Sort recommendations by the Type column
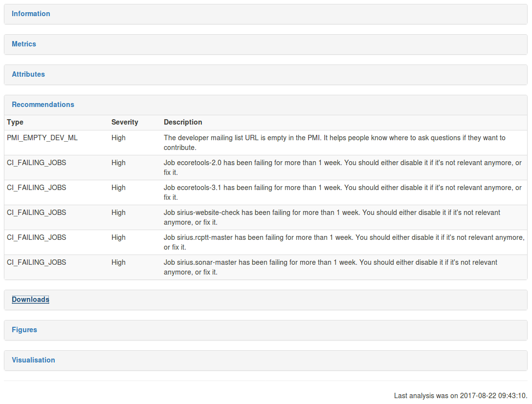 (14, 122)
